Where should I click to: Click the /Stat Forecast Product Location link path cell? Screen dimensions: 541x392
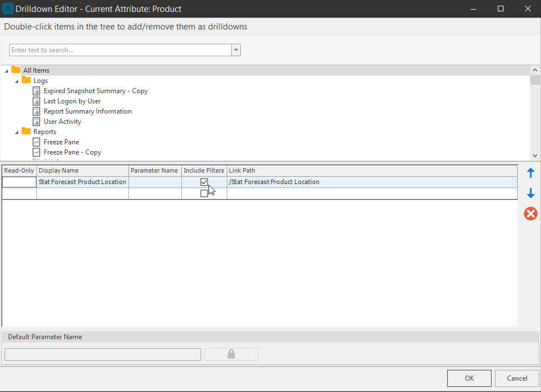click(372, 182)
